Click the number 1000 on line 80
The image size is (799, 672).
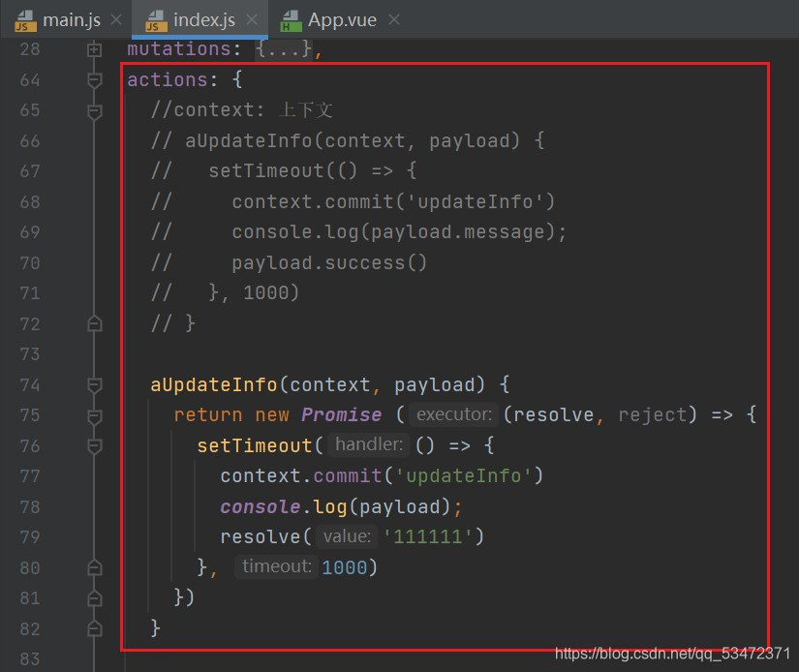pos(345,567)
